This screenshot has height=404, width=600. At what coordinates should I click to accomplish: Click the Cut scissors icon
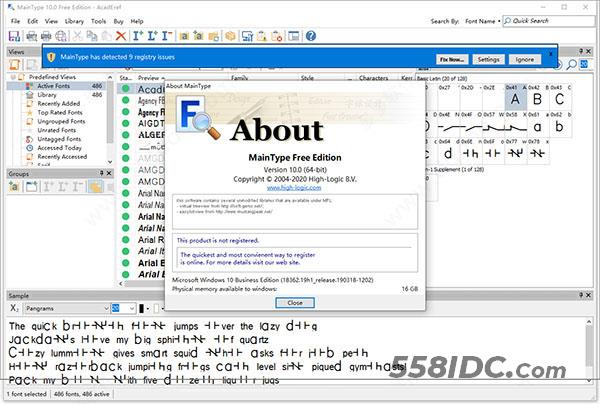coord(77,36)
